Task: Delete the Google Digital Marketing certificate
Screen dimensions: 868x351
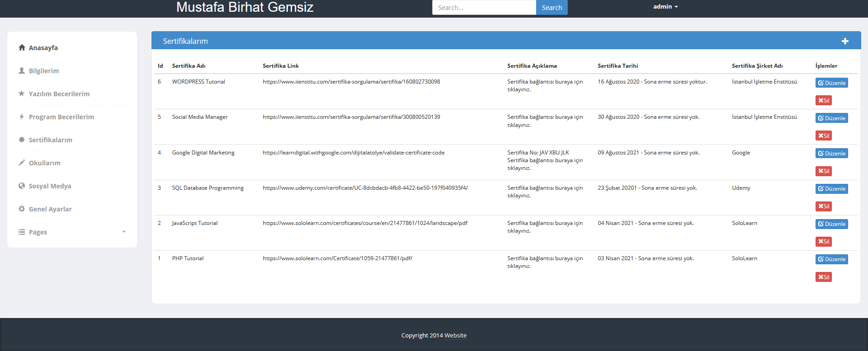Action: (823, 171)
